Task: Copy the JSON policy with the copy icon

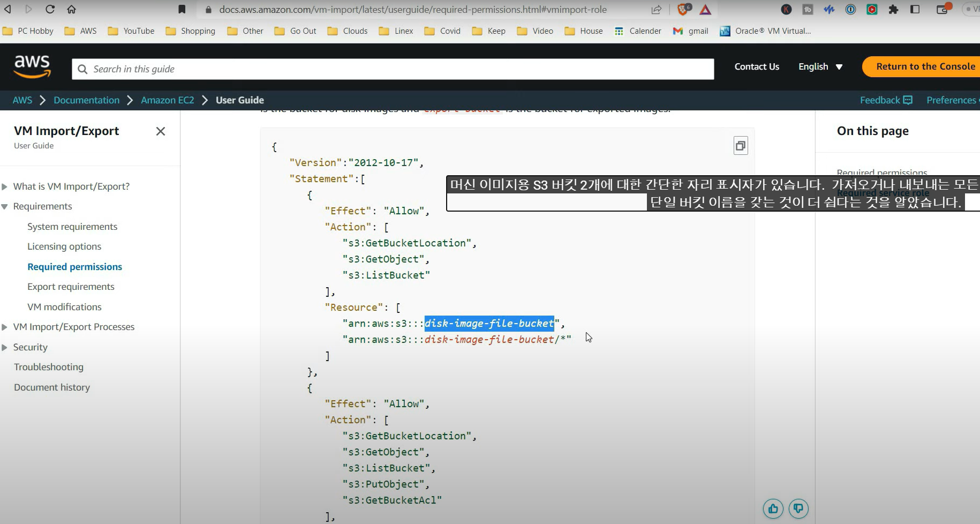Action: [741, 145]
